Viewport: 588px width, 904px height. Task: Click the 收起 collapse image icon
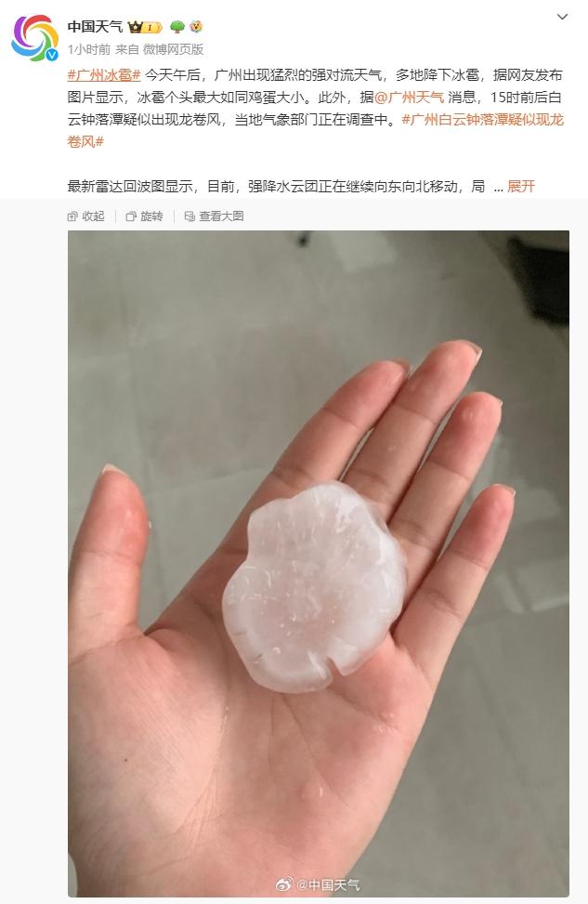click(72, 216)
